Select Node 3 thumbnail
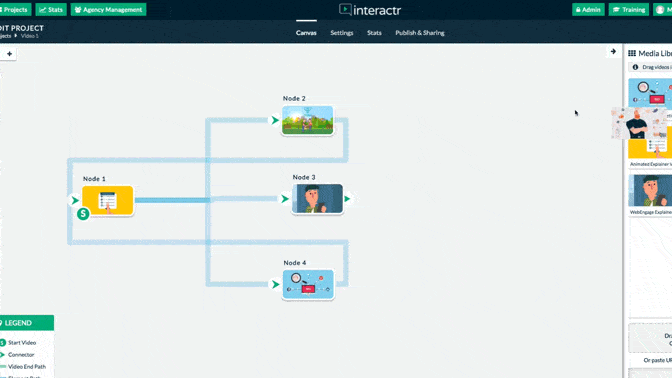 click(318, 198)
